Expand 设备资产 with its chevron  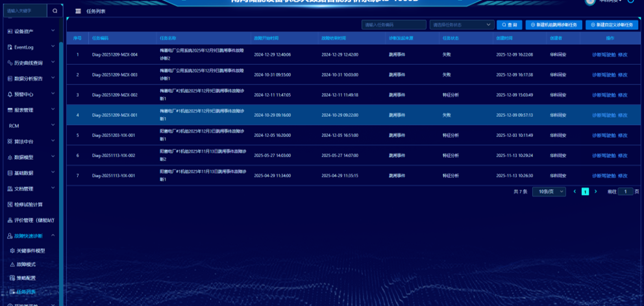pyautogui.click(x=53, y=31)
